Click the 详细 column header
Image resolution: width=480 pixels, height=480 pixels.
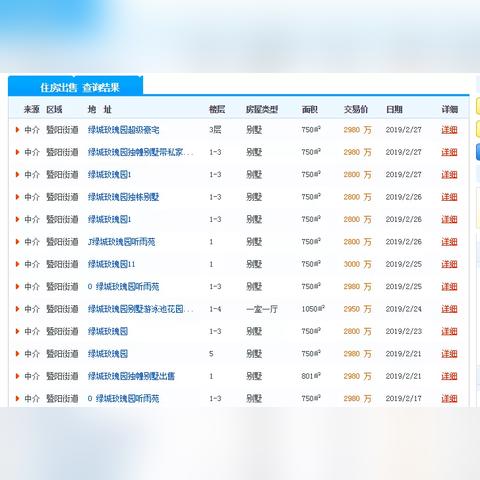point(450,109)
